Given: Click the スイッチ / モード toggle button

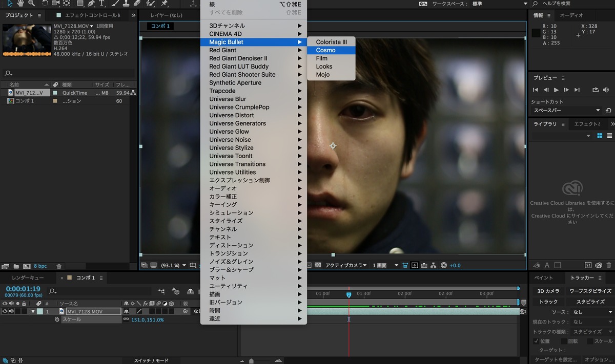Looking at the screenshot, I should tap(151, 360).
